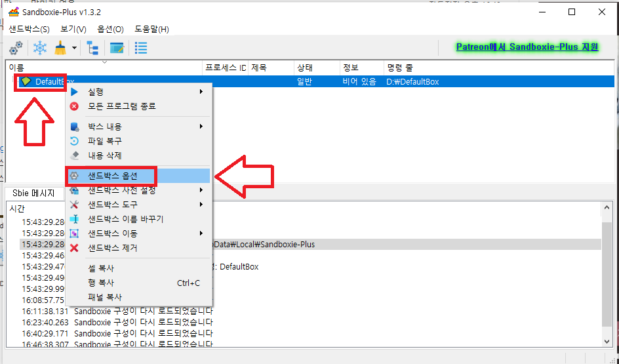The width and height of the screenshot is (619, 364).
Task: Choose 셀 복사 from context menu
Action: pyautogui.click(x=139, y=268)
